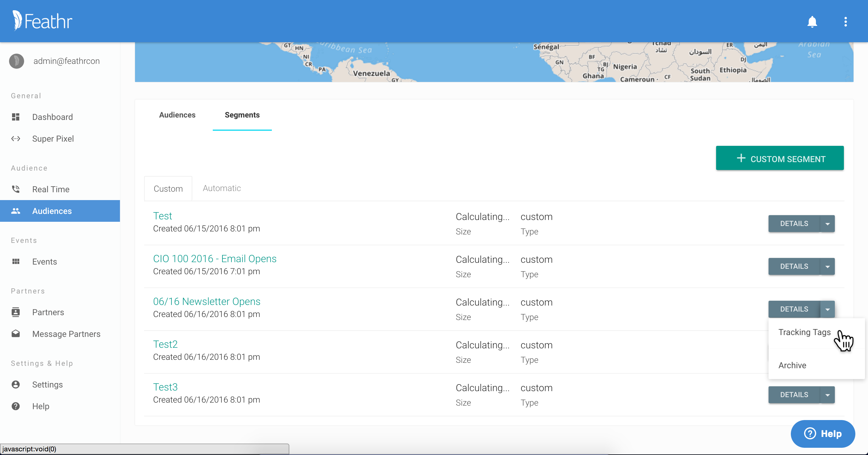Screen dimensions: 868x455
Task: Select the Segments tab
Action: tap(242, 115)
